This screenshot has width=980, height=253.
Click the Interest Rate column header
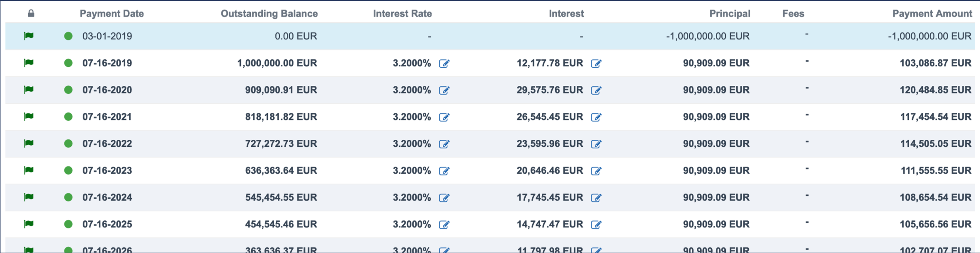pyautogui.click(x=402, y=14)
